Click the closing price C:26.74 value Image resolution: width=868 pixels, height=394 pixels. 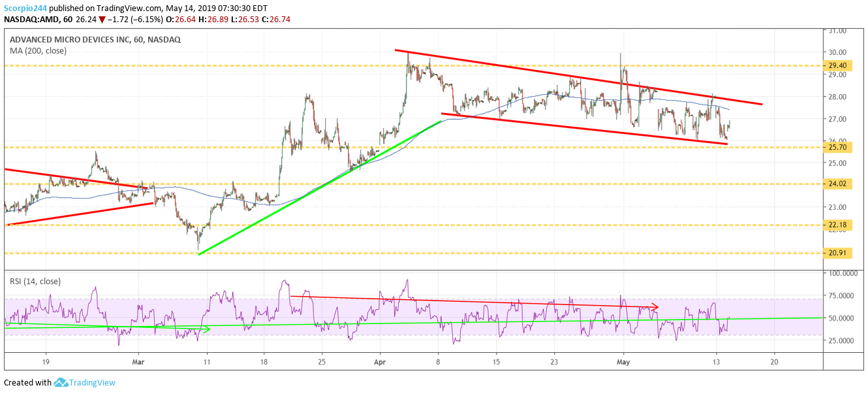click(275, 20)
